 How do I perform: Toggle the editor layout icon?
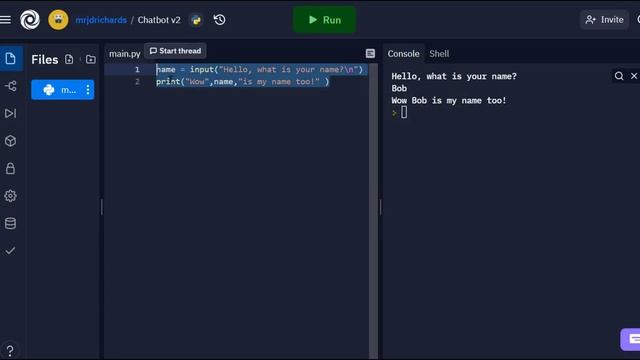(370, 53)
